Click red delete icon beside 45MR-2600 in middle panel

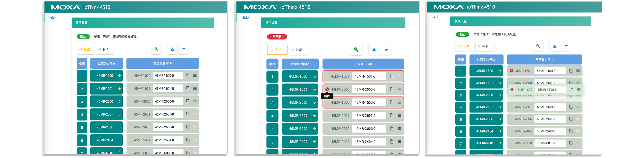(x=327, y=89)
